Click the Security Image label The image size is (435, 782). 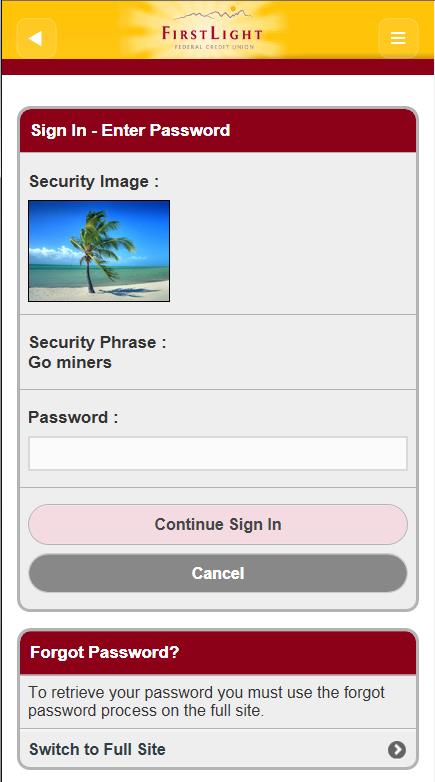click(x=94, y=181)
